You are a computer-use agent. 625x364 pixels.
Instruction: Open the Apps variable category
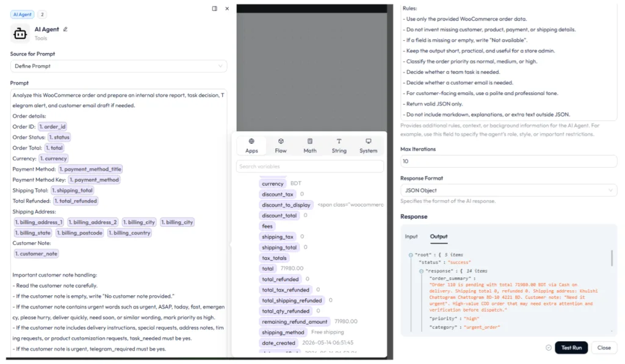(x=251, y=146)
